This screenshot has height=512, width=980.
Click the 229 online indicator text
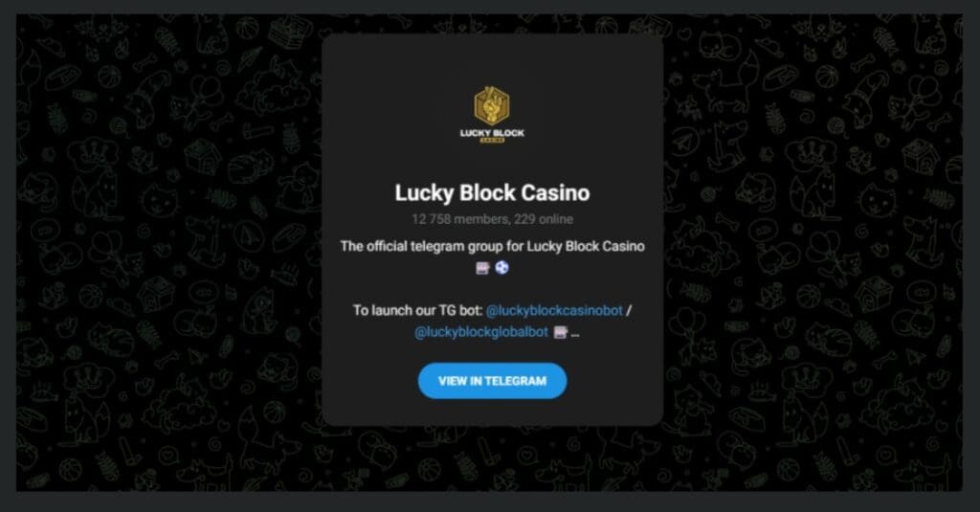pyautogui.click(x=544, y=219)
